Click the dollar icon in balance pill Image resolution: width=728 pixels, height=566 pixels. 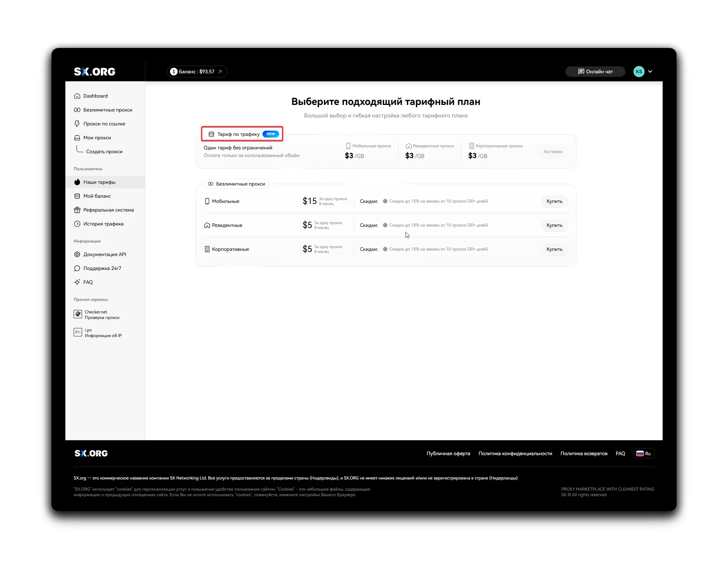coord(174,72)
